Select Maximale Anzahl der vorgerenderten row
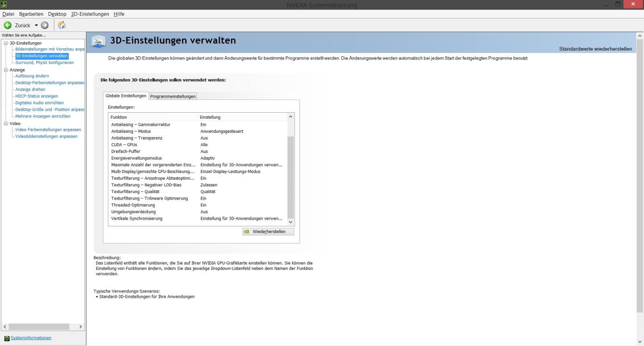This screenshot has width=644, height=346. (198, 165)
